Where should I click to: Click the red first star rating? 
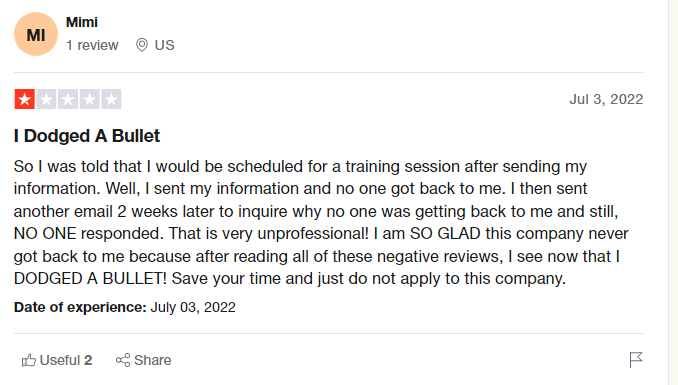(x=25, y=99)
